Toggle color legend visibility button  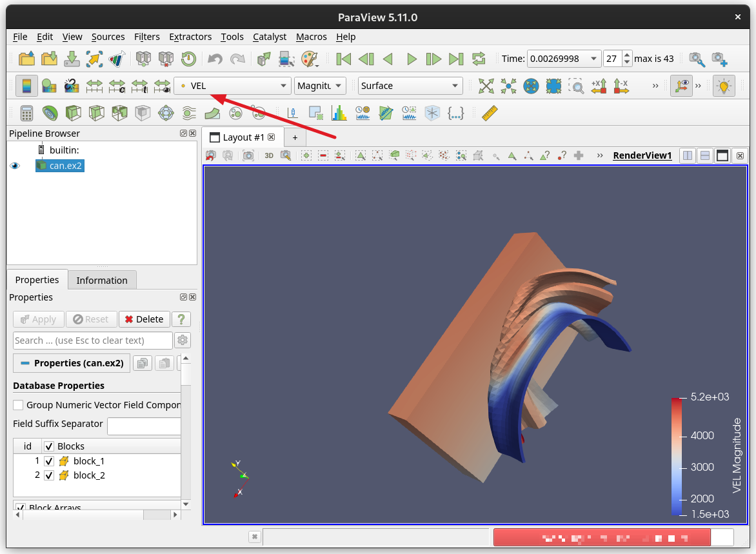tap(26, 86)
